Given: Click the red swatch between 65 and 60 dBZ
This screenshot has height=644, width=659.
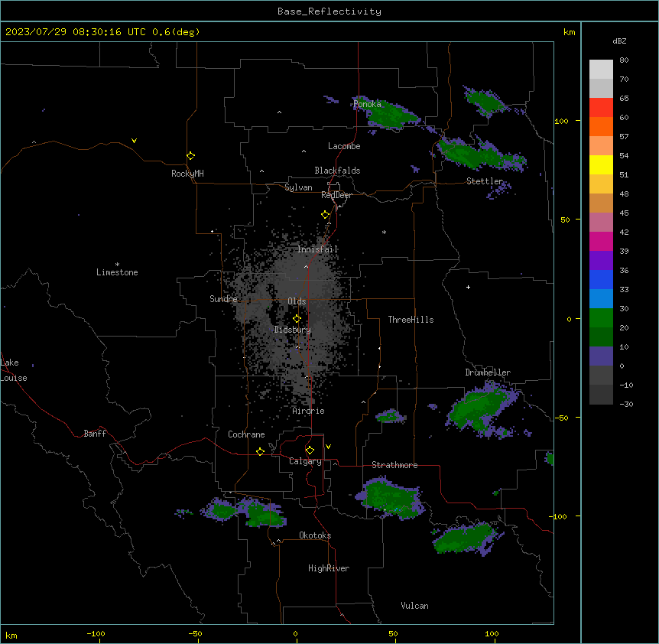Looking at the screenshot, I should [601, 107].
